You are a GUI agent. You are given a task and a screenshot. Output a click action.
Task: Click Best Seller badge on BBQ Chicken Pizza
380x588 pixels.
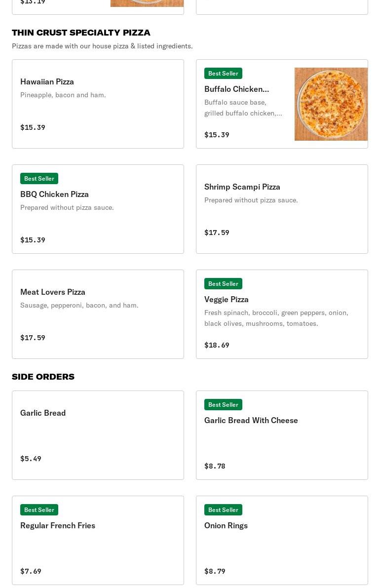[39, 179]
